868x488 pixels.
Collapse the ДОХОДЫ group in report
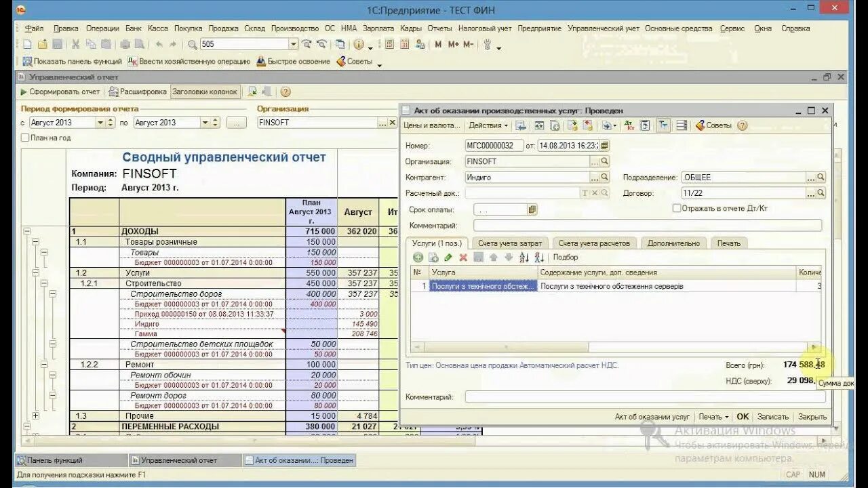tap(27, 231)
